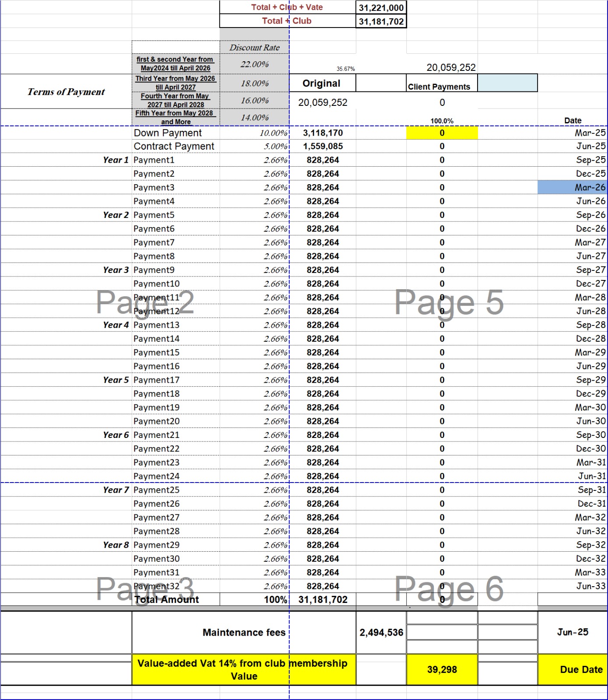
Task: Select the Total + Club + Vate label cell
Action: [287, 7]
